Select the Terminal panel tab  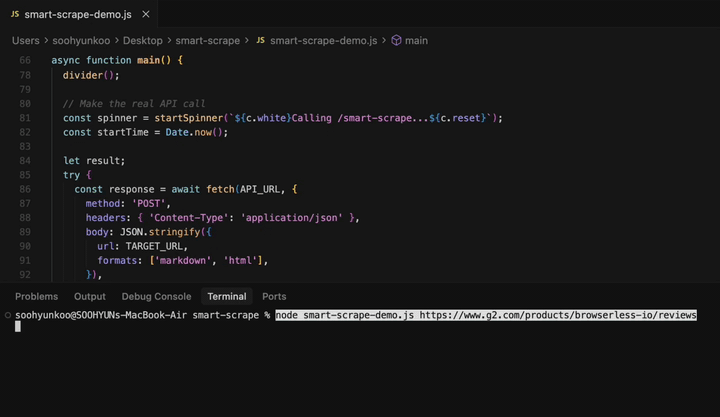pyautogui.click(x=227, y=296)
